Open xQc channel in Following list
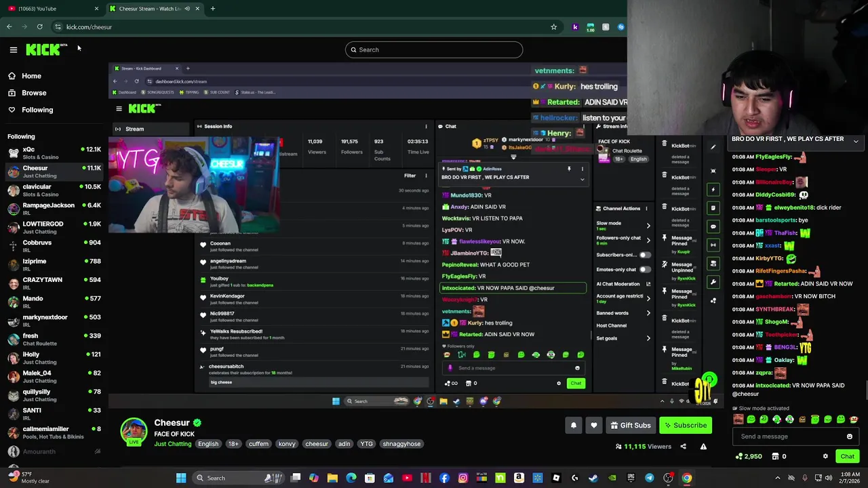 coord(53,153)
